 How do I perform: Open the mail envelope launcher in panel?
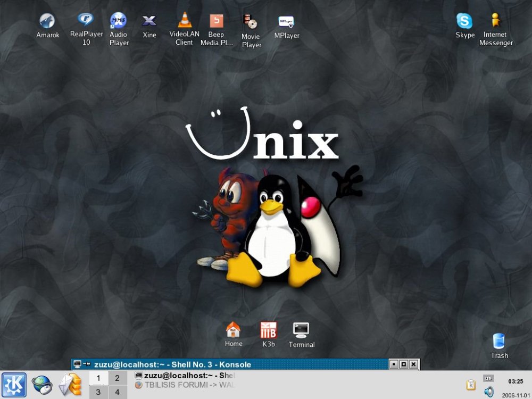70,385
